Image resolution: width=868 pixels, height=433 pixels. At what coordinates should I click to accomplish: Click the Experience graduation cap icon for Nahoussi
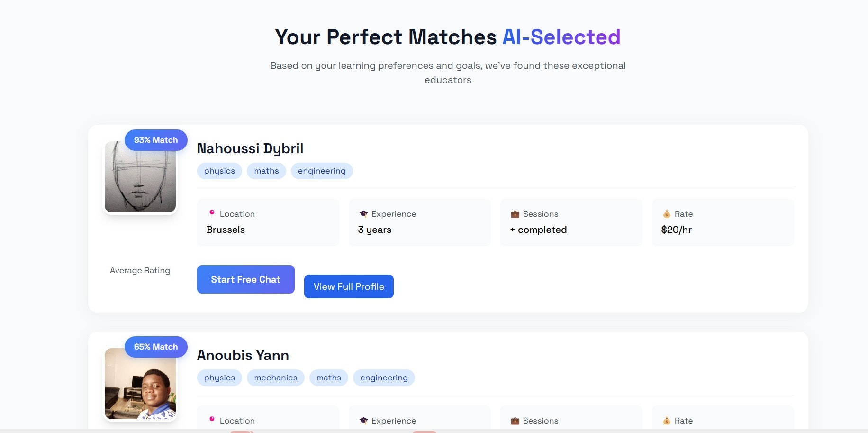click(363, 214)
